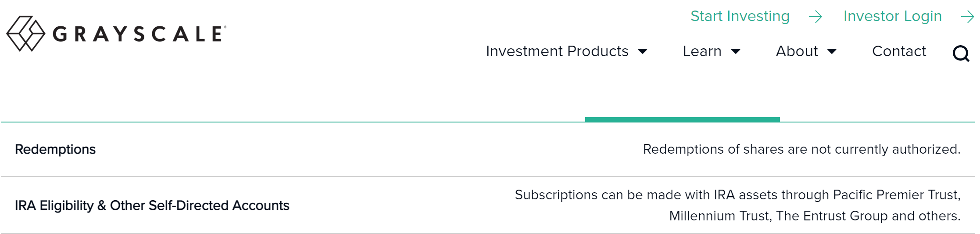Open the Learn menu
The width and height of the screenshot is (980, 234).
click(x=702, y=51)
